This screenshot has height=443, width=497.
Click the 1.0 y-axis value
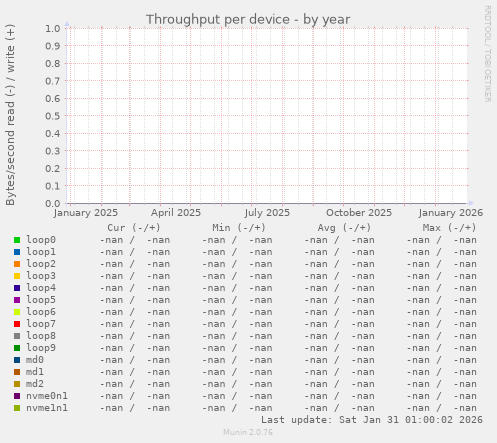(53, 28)
